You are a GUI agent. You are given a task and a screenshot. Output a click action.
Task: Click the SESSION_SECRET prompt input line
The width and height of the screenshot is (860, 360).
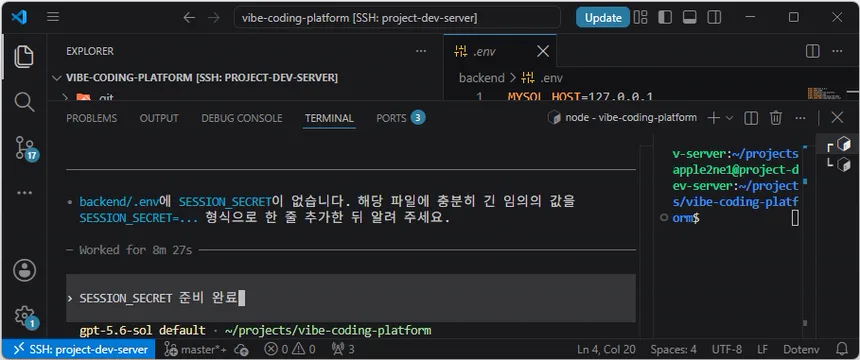(351, 298)
